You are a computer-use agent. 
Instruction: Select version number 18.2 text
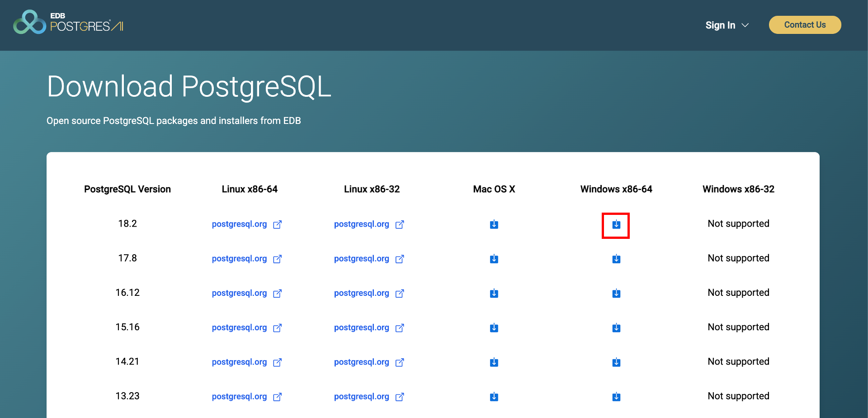(x=127, y=223)
